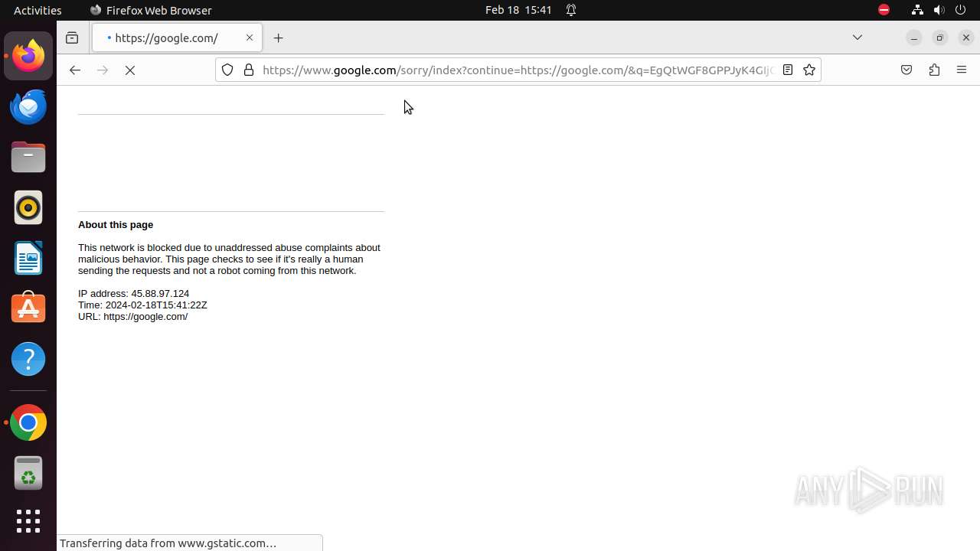This screenshot has height=551, width=980.
Task: Open the tracking protection shield
Action: pos(227,70)
